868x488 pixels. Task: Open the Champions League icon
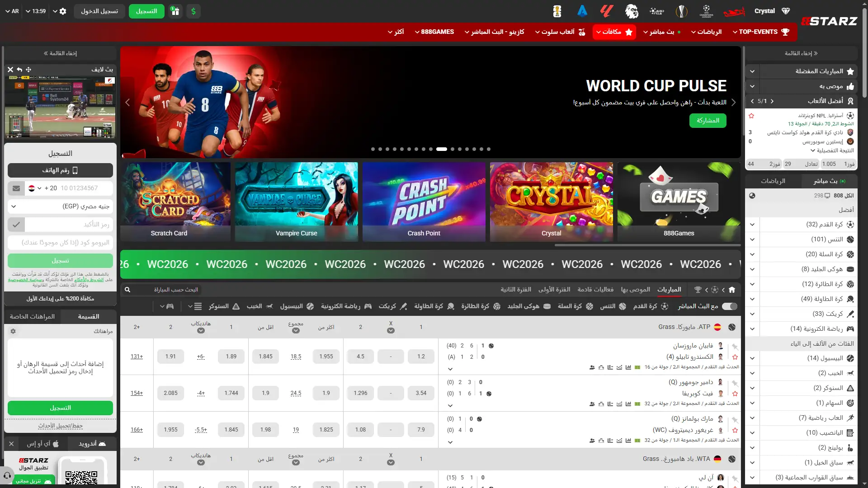tap(706, 11)
